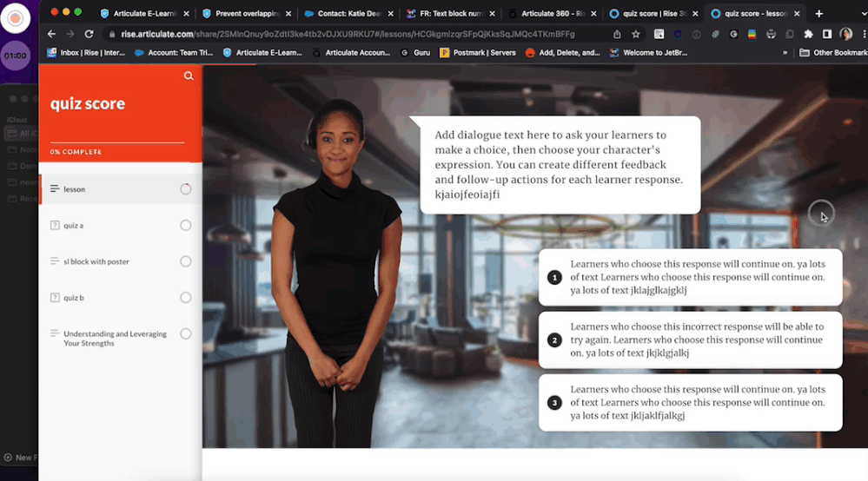Show hidden bookmarks with double chevron
The height and width of the screenshot is (481, 868).
click(x=785, y=52)
